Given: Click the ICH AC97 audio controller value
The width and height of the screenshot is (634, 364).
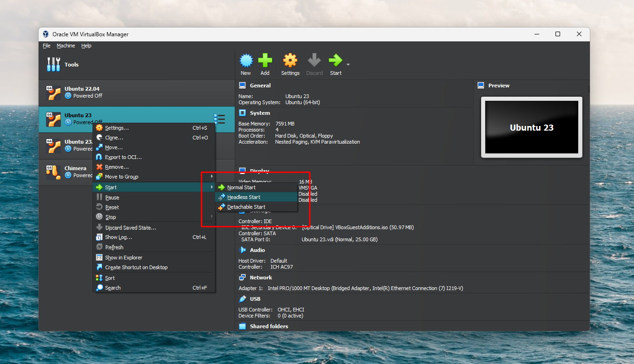Looking at the screenshot, I should click(x=282, y=267).
